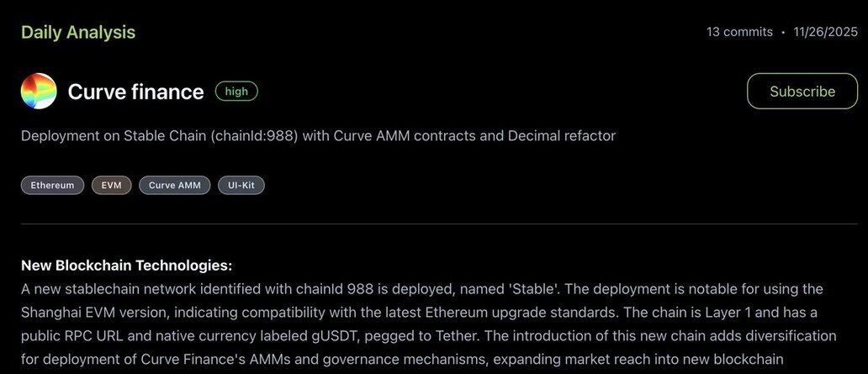Screen dimensions: 868x374
Task: Click the New Blockchain Technologies heading
Action: [126, 266]
